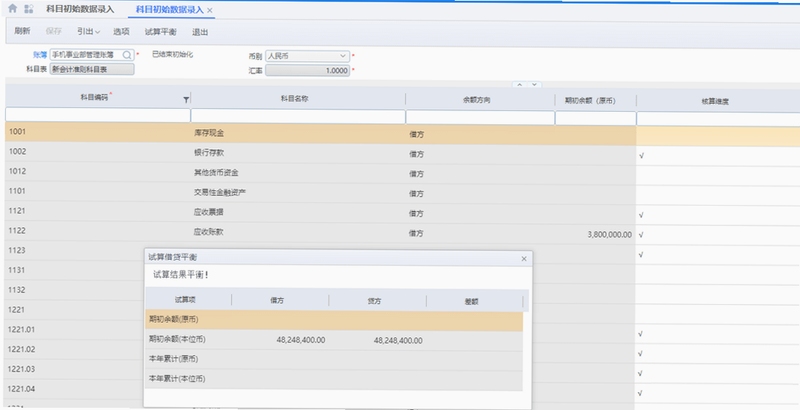
Task: Click 核算维度 checkmark in row 1221.03
Action: (640, 373)
